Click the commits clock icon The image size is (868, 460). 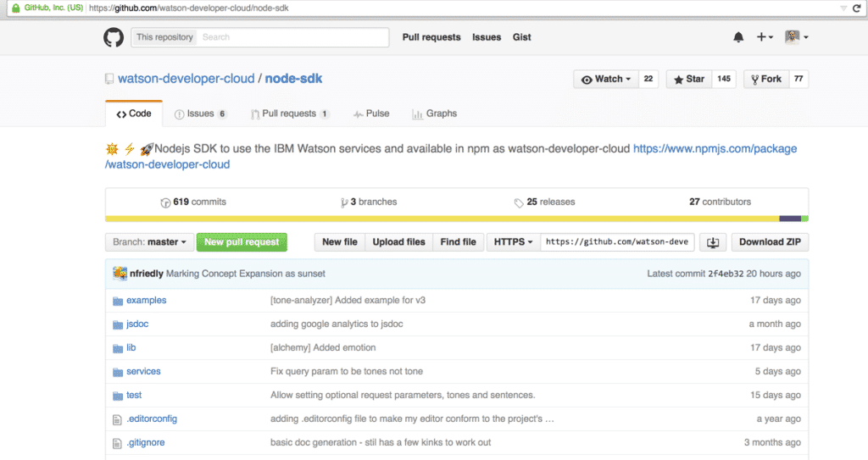coord(165,202)
